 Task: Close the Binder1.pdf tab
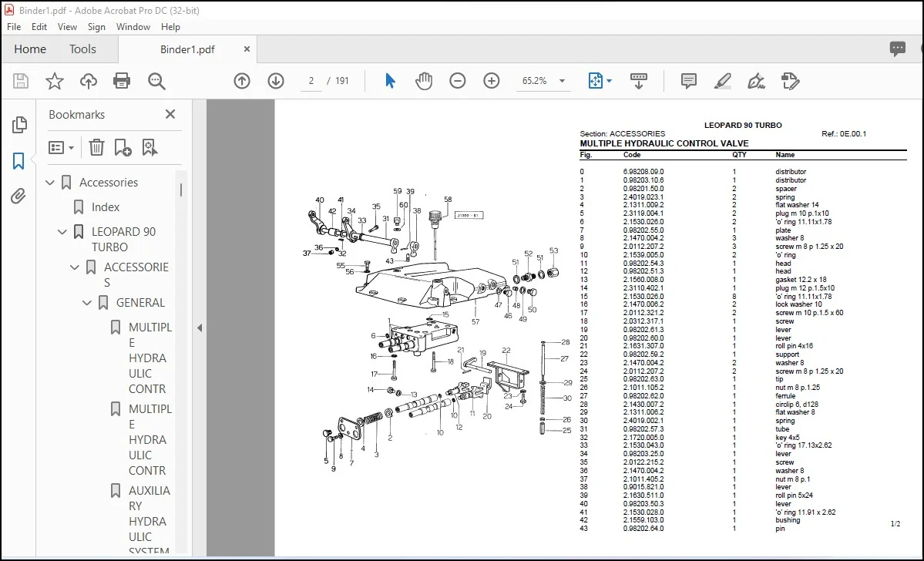[247, 49]
